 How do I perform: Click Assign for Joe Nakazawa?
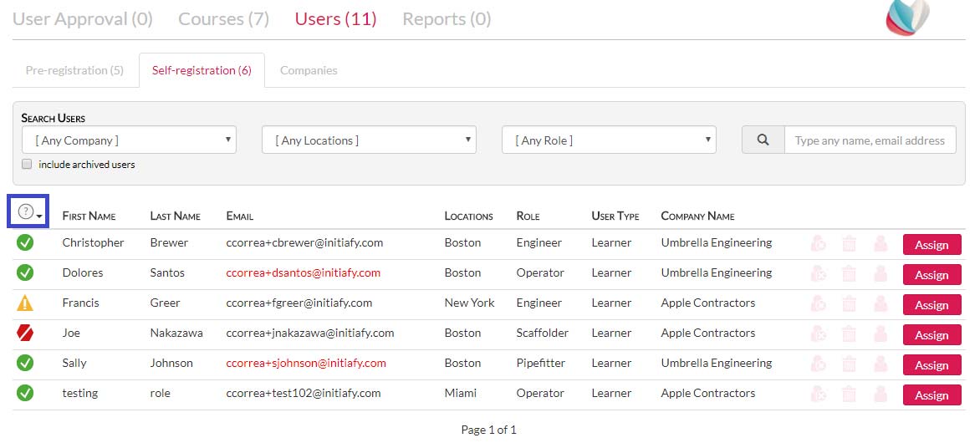(932, 335)
